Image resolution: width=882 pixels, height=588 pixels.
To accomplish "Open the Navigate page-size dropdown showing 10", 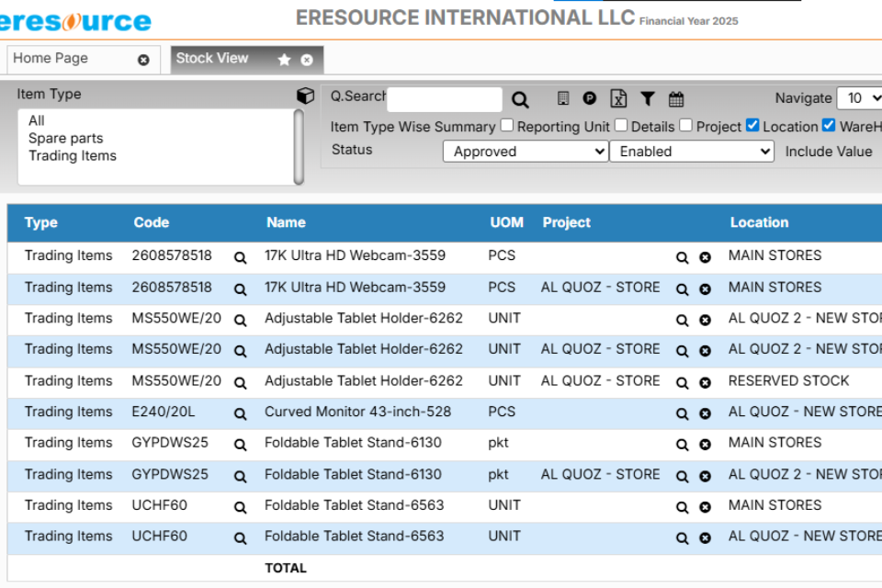I will pos(860,98).
